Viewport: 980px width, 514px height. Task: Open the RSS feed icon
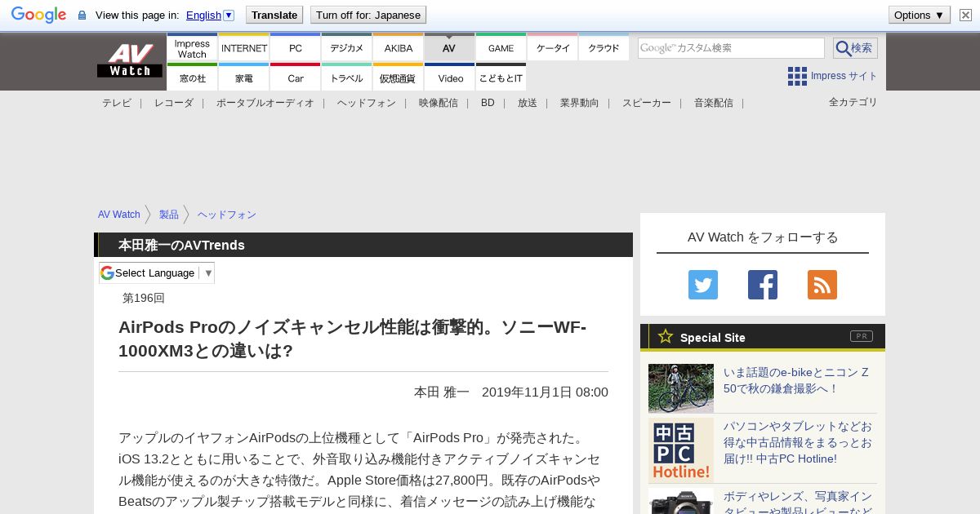[x=822, y=285]
